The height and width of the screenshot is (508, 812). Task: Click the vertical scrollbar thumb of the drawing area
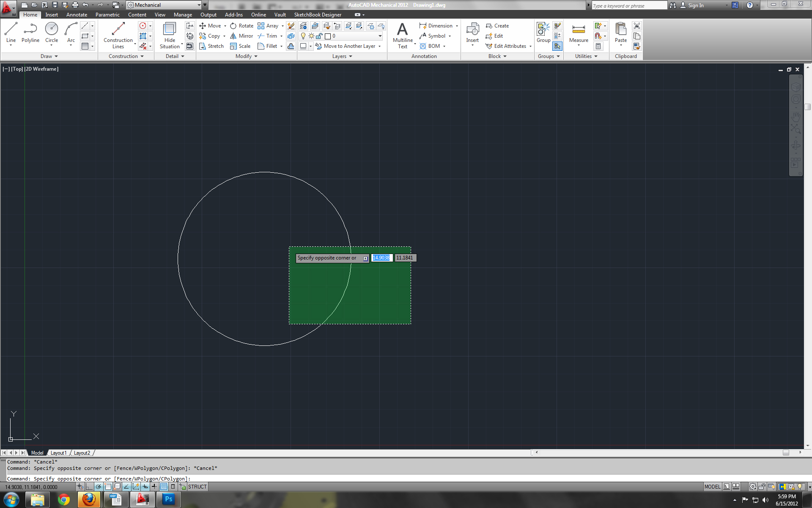(808, 107)
